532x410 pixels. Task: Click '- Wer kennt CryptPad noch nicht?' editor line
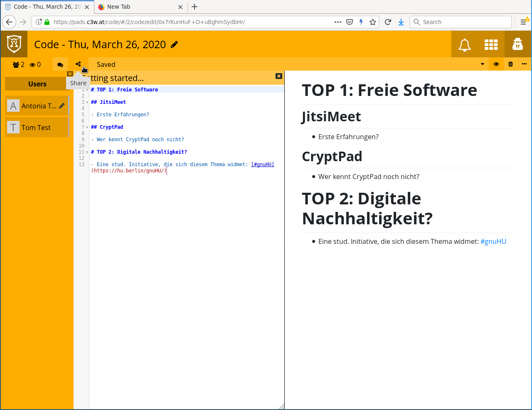138,140
